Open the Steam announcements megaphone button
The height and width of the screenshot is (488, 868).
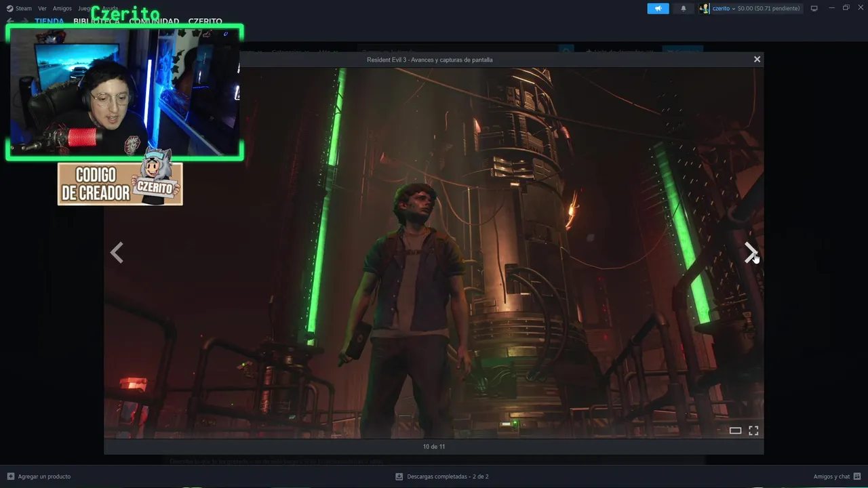point(658,8)
